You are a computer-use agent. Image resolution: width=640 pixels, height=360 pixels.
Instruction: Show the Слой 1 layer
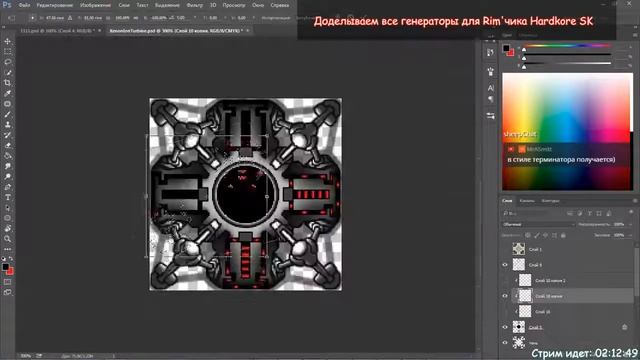point(505,249)
